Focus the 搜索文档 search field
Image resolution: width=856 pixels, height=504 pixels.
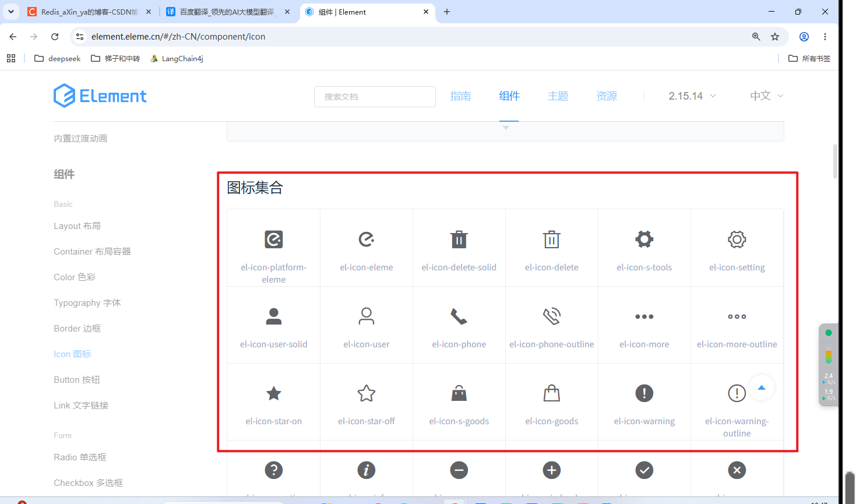(x=375, y=97)
